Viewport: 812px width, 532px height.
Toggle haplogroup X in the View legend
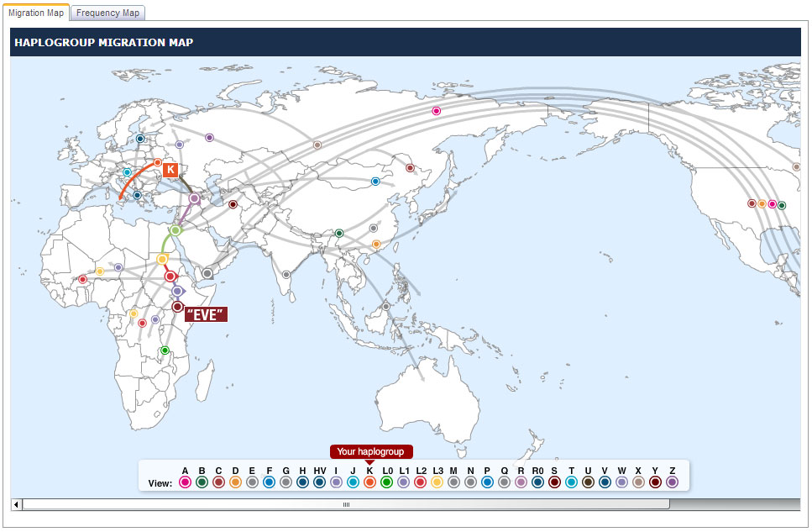pos(638,482)
